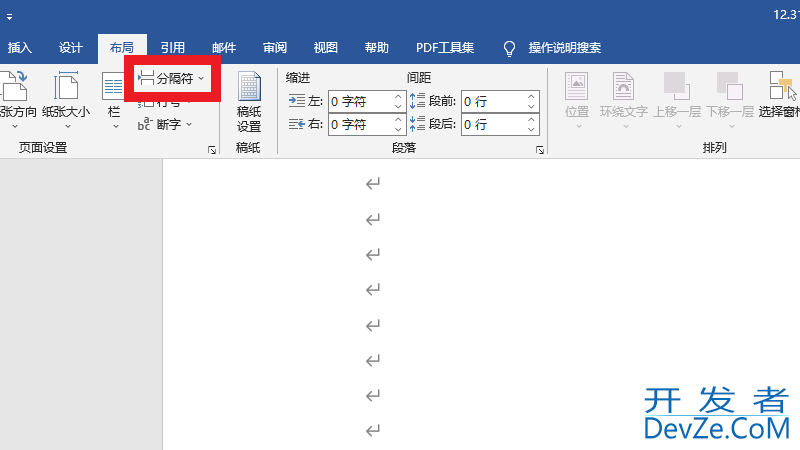Open the 断字 hyphenation dropdown
Screen dimensions: 800x450
point(165,124)
